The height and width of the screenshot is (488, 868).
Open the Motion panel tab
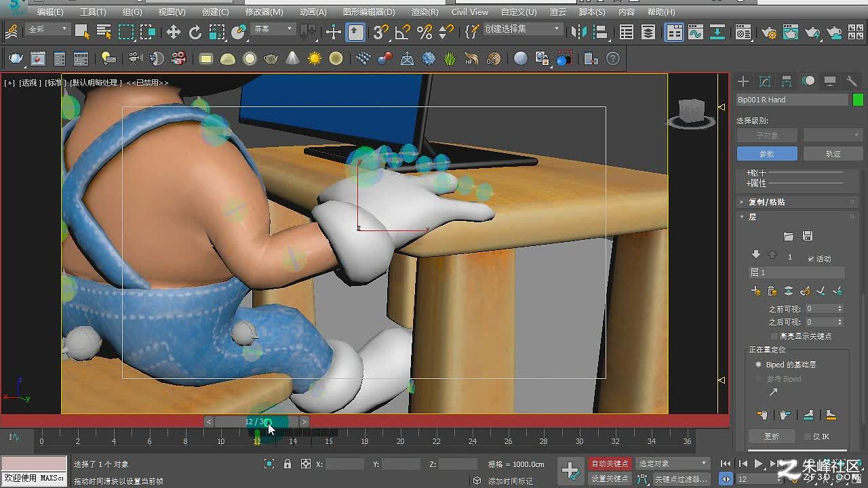point(808,81)
